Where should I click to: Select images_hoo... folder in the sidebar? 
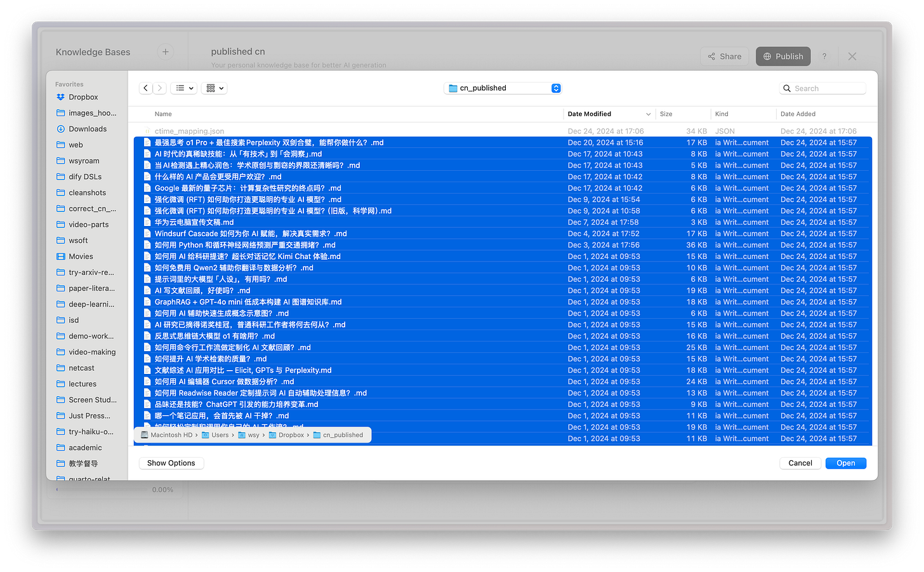[x=86, y=113]
